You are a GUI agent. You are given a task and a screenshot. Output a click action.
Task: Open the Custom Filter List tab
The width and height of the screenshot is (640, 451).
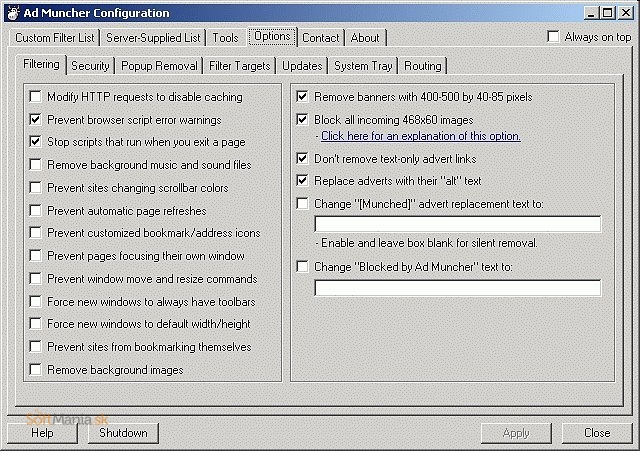(55, 38)
